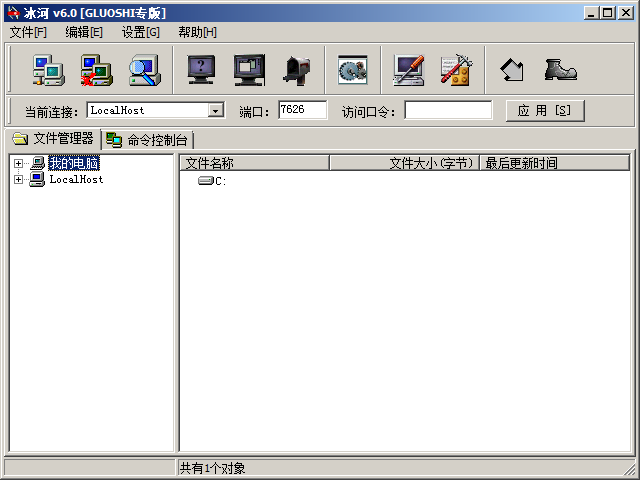Click the tools and ruler settings icon
Screen dimensions: 640x480
tap(456, 70)
